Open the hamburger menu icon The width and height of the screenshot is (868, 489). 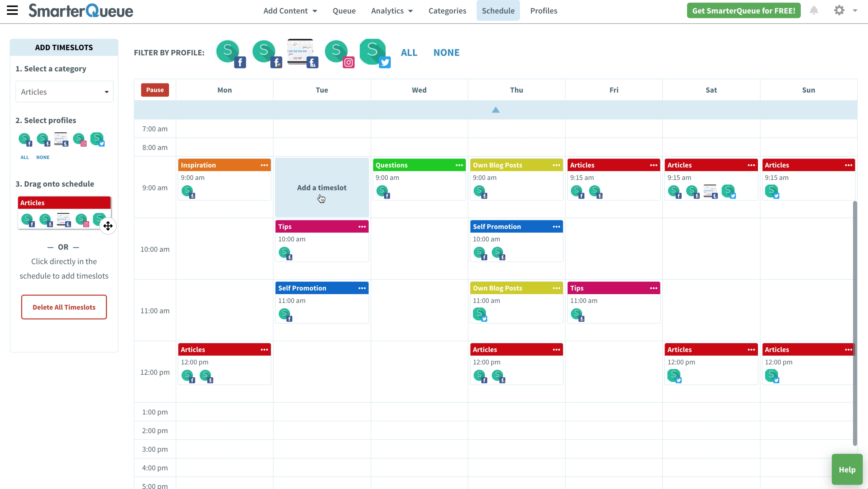[12, 11]
